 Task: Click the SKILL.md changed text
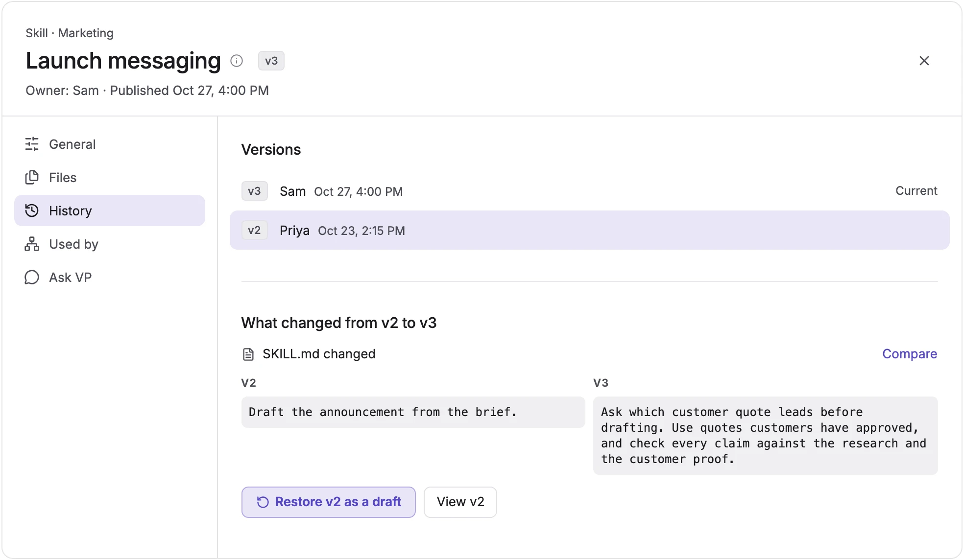319,353
